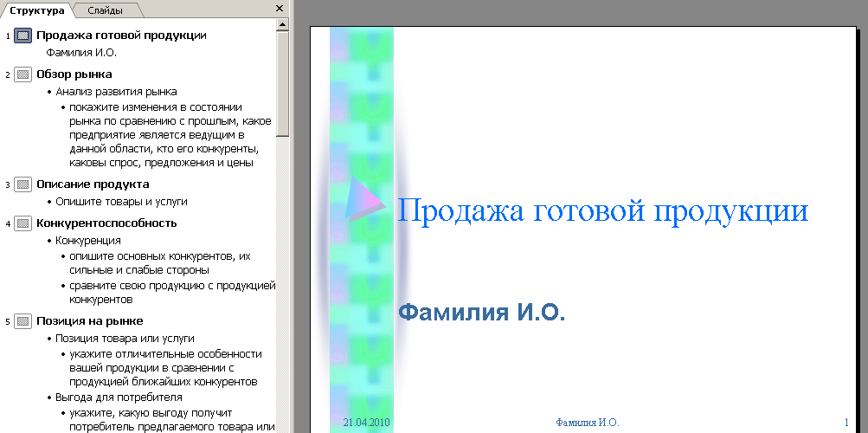Select slide 4 icon 'Конкурентоспособность'
This screenshot has width=868, height=433.
click(23, 223)
